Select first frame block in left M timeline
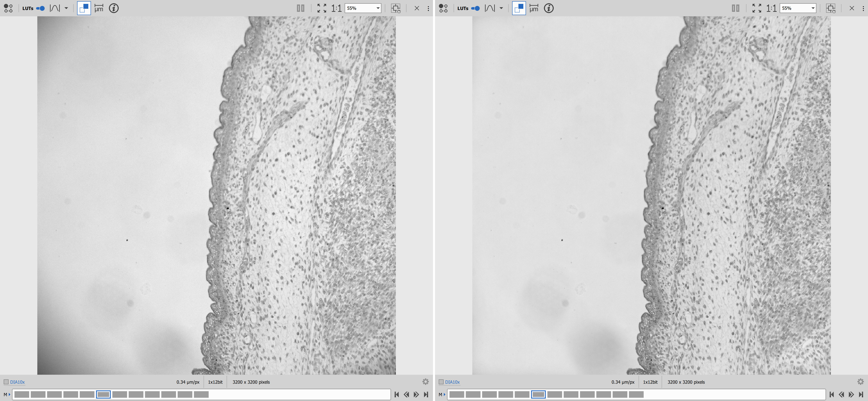Viewport: 868px width, 401px height. 22,394
